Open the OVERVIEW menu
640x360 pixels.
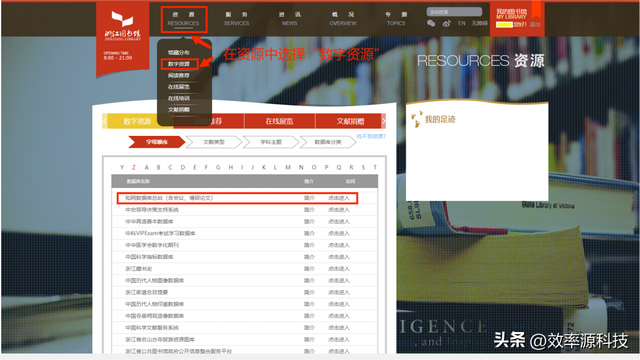(343, 19)
